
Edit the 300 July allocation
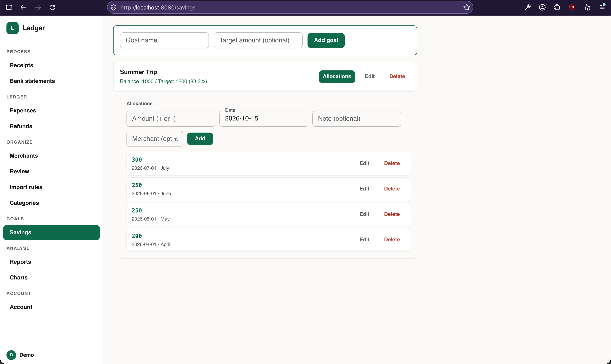(364, 163)
